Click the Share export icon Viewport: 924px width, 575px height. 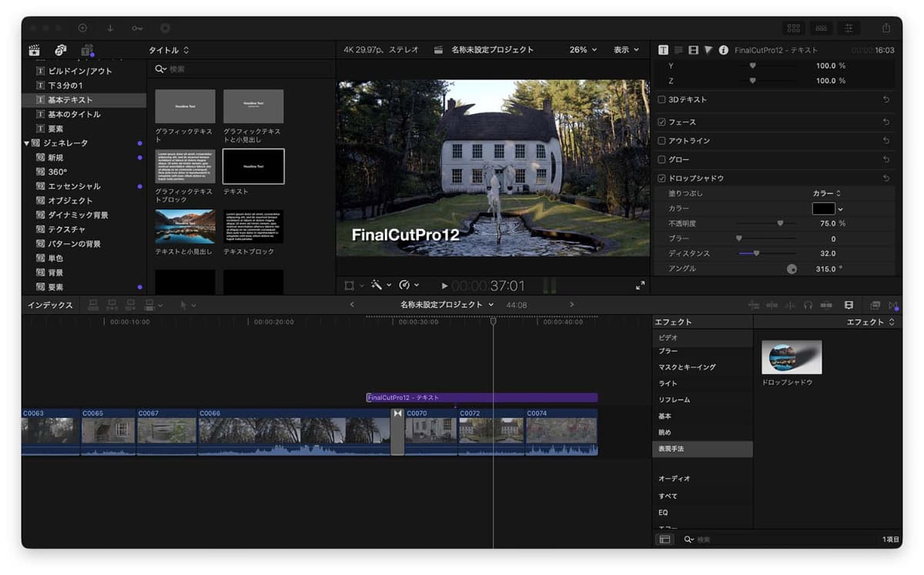tap(886, 28)
